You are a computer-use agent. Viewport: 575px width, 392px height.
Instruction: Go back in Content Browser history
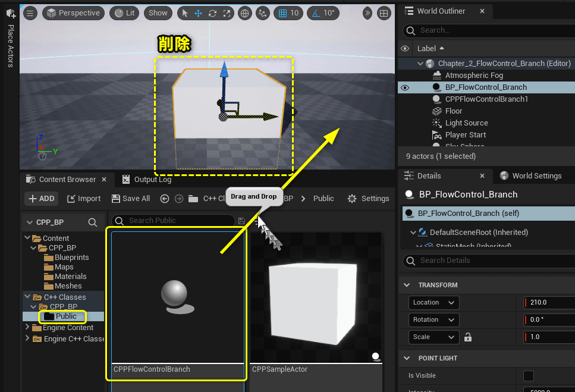[165, 199]
